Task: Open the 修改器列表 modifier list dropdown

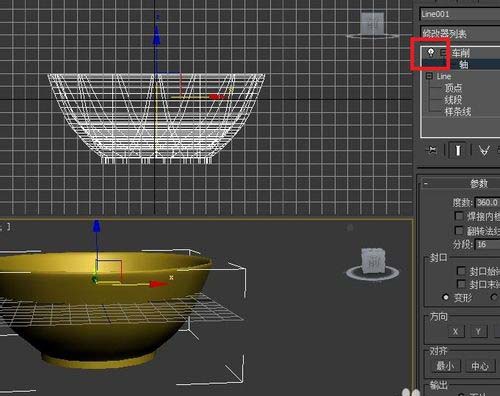Action: 460,33
